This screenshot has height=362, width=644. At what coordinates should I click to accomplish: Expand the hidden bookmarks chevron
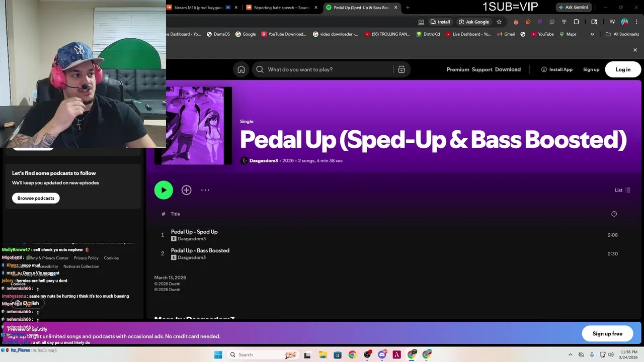tap(592, 34)
